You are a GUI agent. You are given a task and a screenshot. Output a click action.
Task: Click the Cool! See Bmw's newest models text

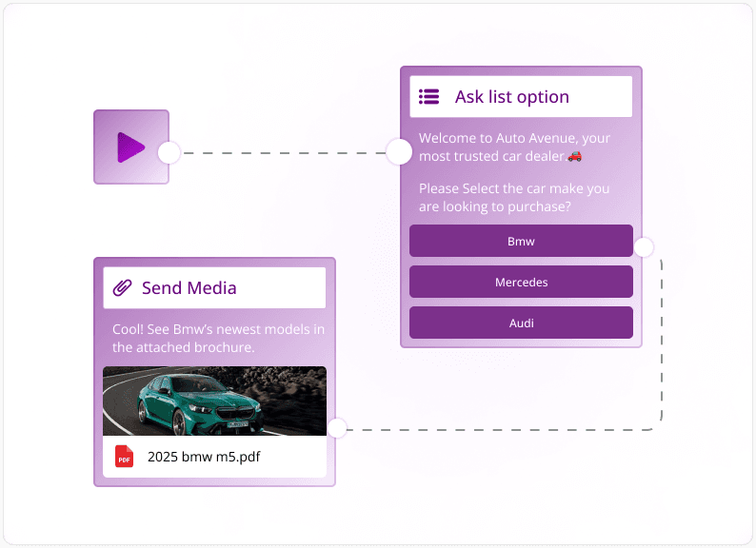click(218, 338)
